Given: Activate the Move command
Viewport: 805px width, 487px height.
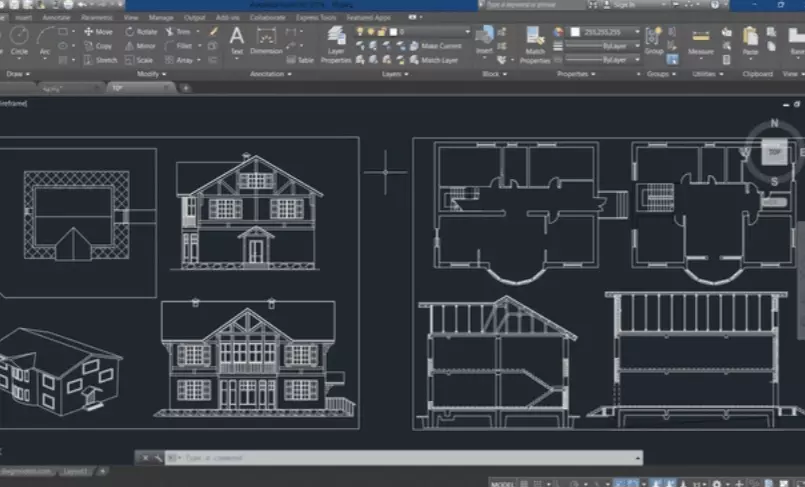Looking at the screenshot, I should (x=98, y=32).
